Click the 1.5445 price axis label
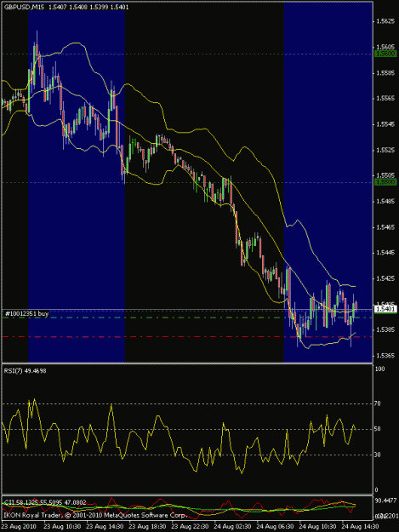The width and height of the screenshot is (399, 532). [x=385, y=253]
